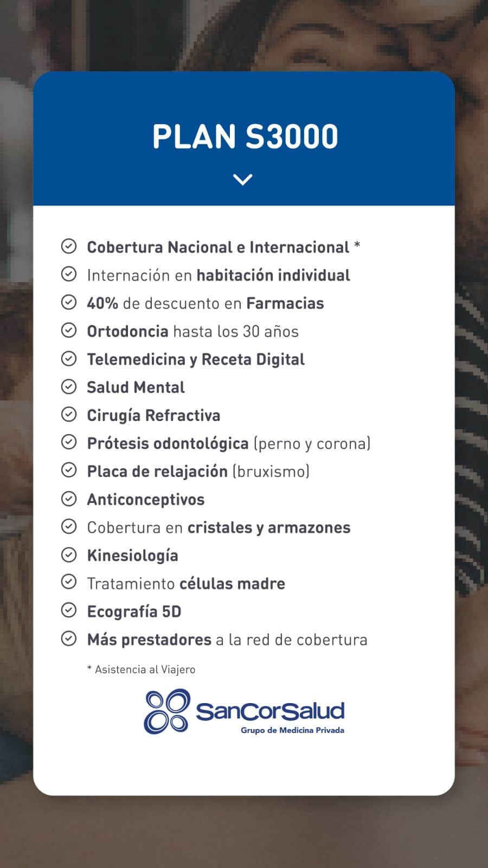Click the Asistencia al Viajero footnote
This screenshot has height=868, width=488.
coord(142,669)
